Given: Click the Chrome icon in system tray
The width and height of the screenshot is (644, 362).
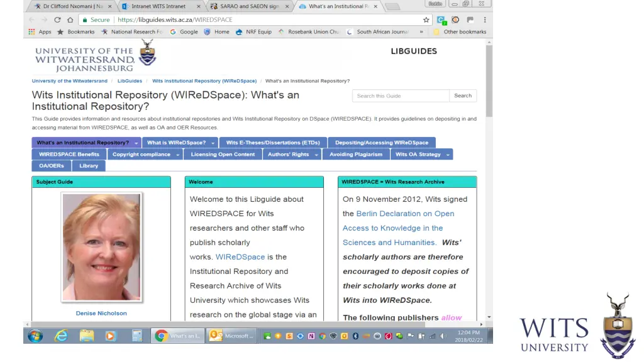Looking at the screenshot, I should [x=323, y=336].
